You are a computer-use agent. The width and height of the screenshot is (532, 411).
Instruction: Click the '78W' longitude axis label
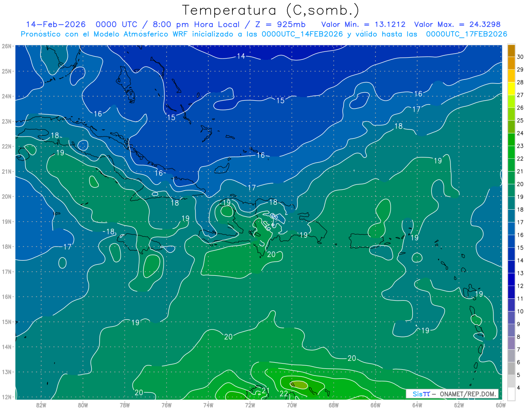(125, 405)
